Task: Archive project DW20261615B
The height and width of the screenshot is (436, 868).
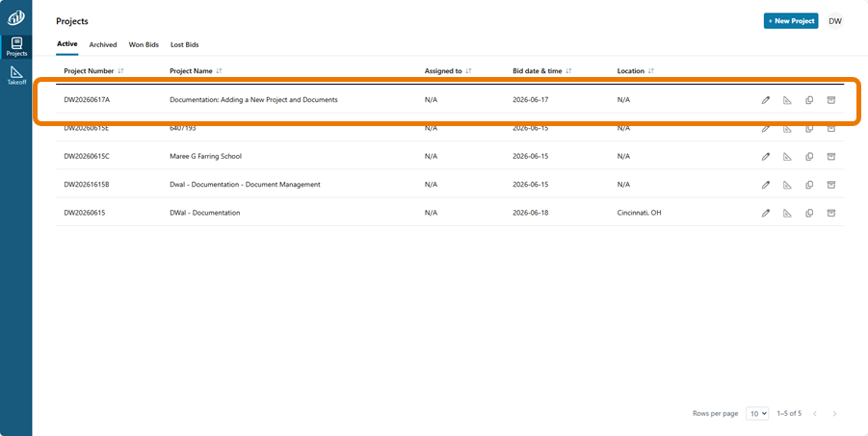Action: tap(831, 184)
